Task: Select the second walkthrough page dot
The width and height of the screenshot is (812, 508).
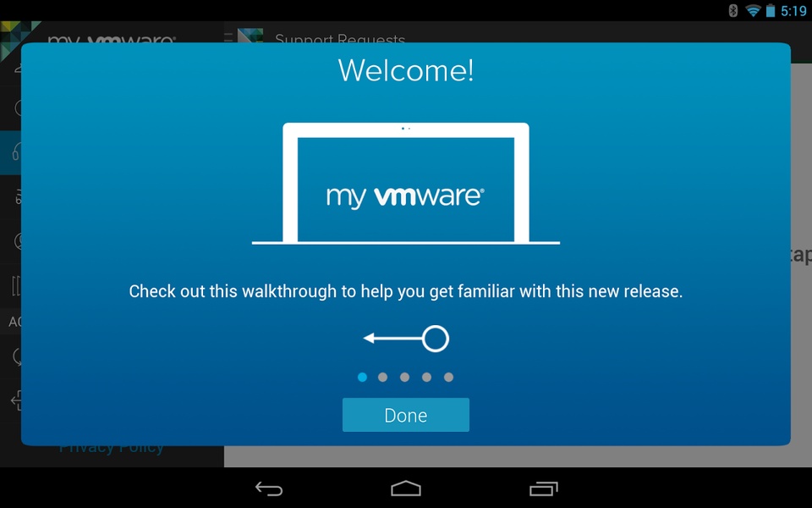Action: 382,377
